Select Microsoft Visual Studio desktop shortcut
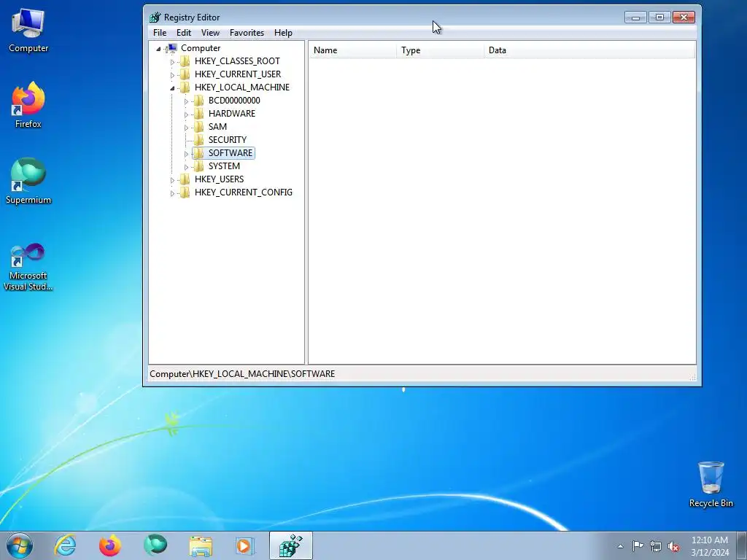The width and height of the screenshot is (747, 560). pyautogui.click(x=28, y=267)
